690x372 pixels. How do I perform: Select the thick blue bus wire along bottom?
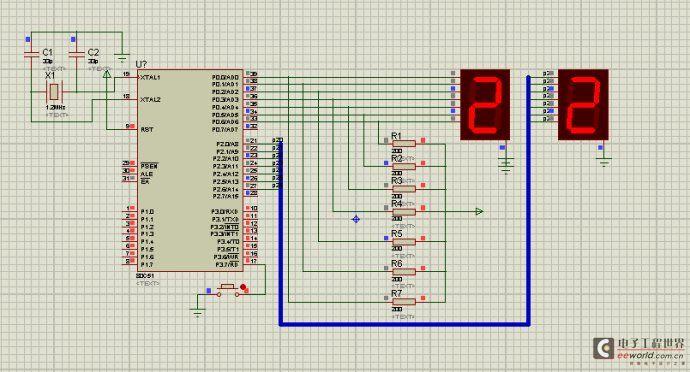[x=404, y=325]
